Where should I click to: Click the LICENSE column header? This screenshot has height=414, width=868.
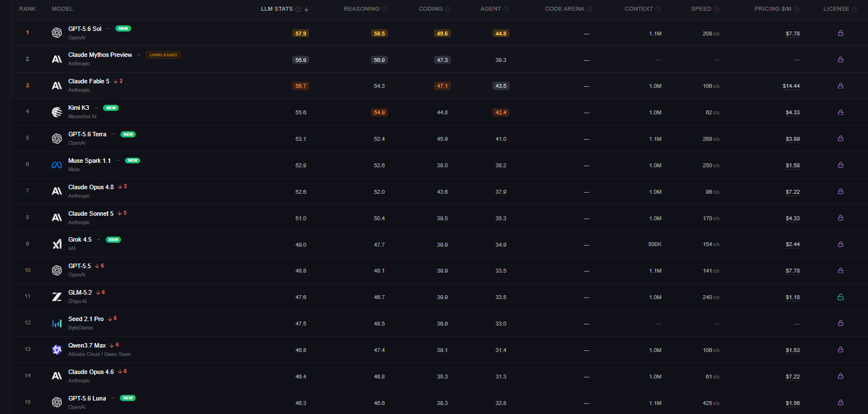836,9
